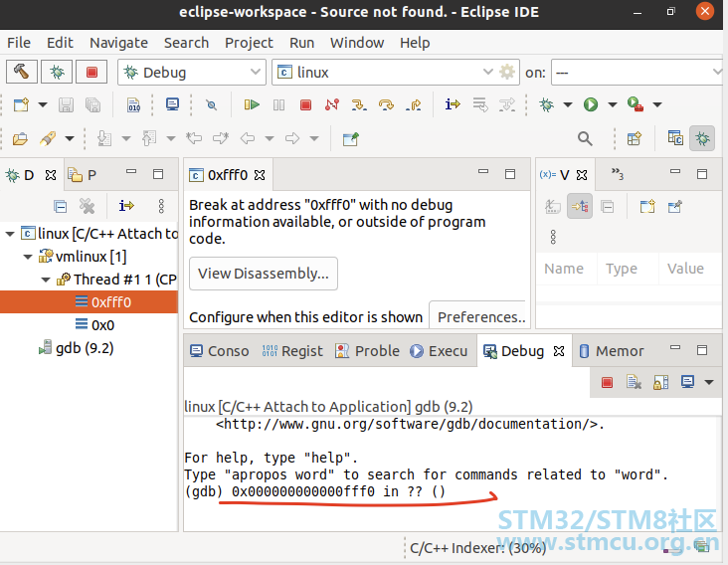Click the red Stop launch button

pyautogui.click(x=91, y=72)
